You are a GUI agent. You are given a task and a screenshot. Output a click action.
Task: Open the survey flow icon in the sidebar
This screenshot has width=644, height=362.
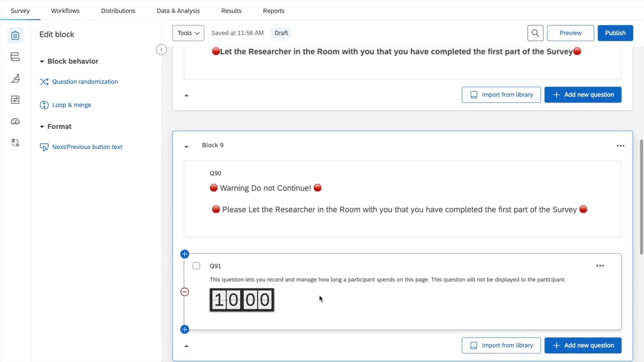(15, 57)
